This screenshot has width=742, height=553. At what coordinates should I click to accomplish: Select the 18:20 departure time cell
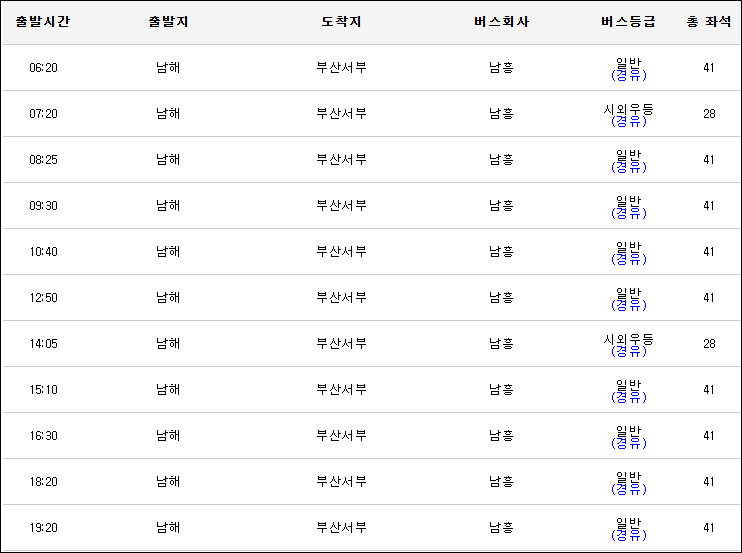tap(44, 482)
